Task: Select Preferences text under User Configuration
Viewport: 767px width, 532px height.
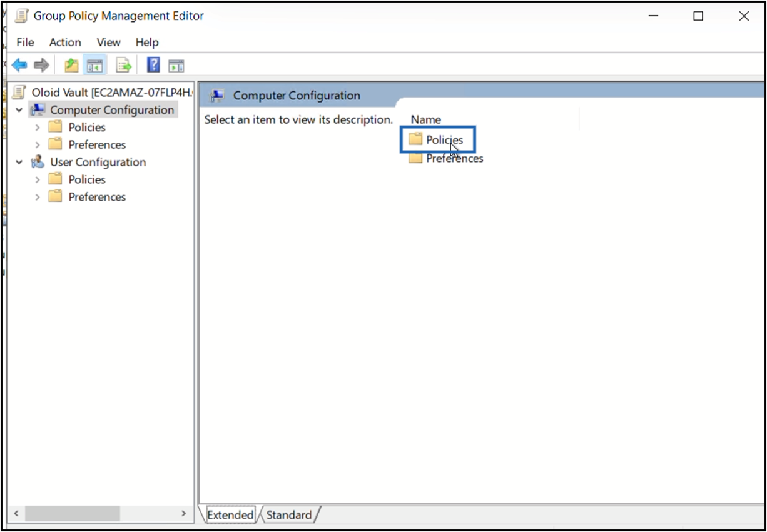Action: (97, 197)
